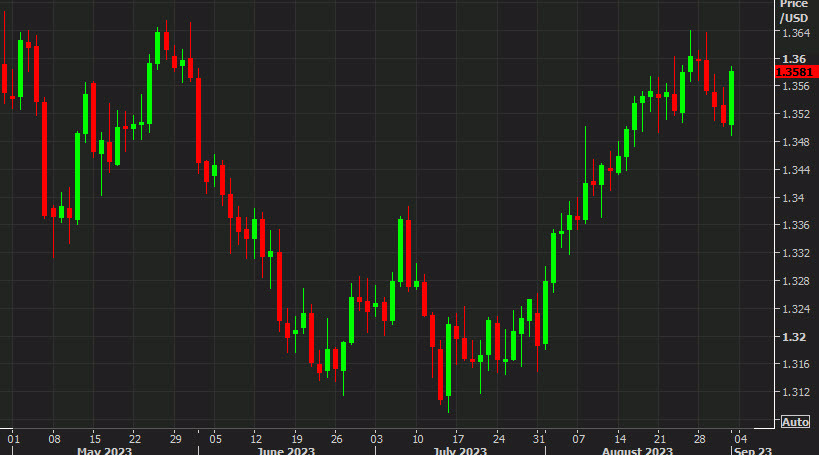Select the 1.328 price level label

point(796,282)
